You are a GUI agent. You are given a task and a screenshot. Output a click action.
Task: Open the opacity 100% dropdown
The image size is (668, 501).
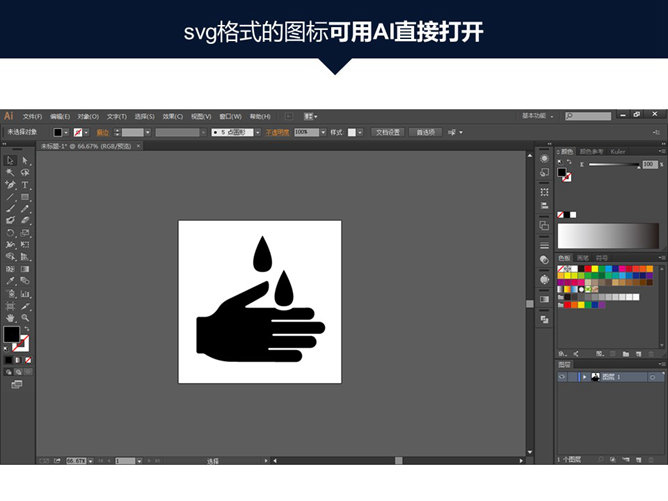coord(323,132)
